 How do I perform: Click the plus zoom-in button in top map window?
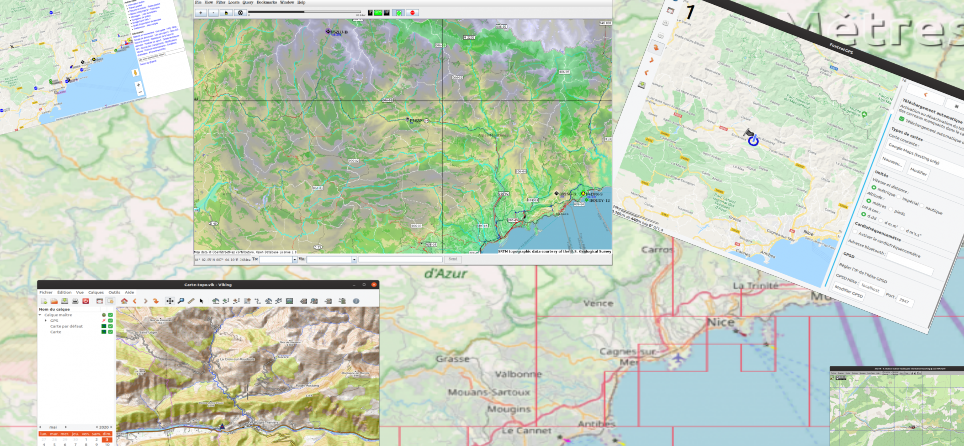click(x=200, y=12)
